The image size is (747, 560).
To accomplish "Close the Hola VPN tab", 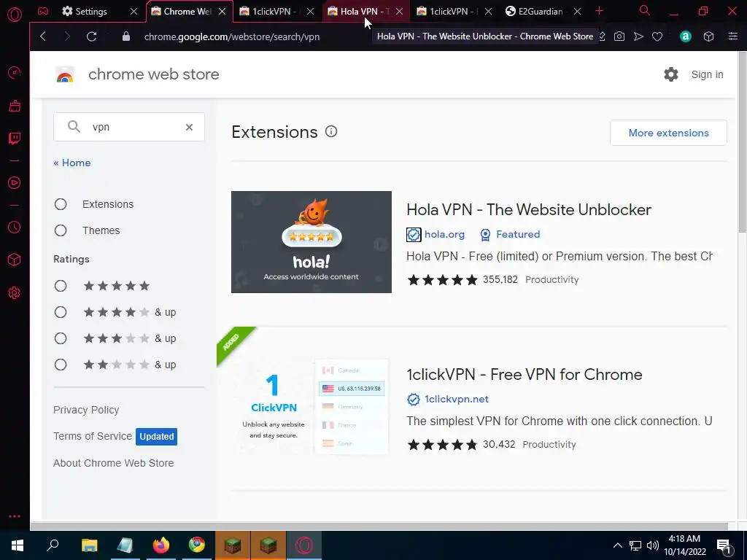I will coord(399,11).
